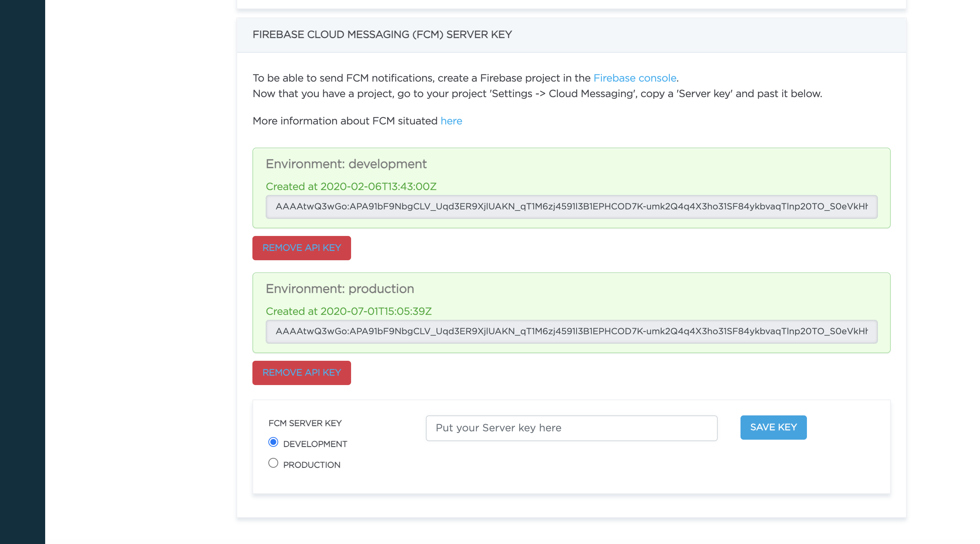Open the Firebase console link
The width and height of the screenshot is (980, 544).
635,78
